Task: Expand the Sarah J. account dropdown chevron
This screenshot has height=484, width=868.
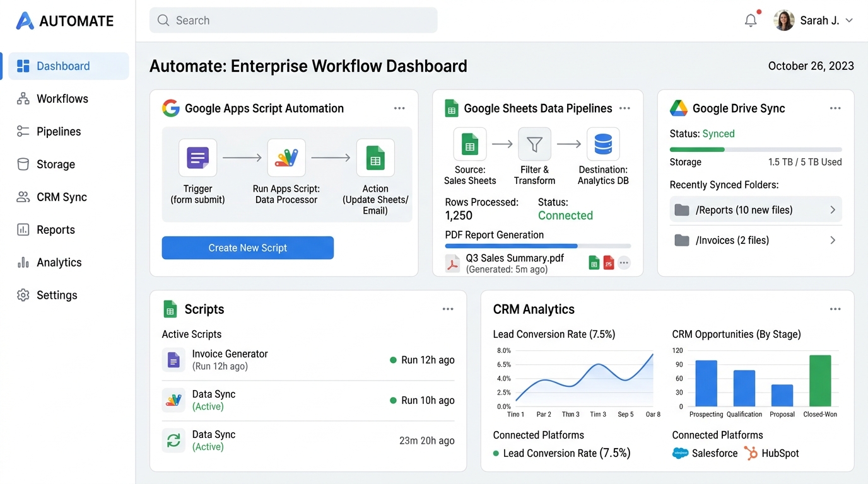Action: (849, 21)
